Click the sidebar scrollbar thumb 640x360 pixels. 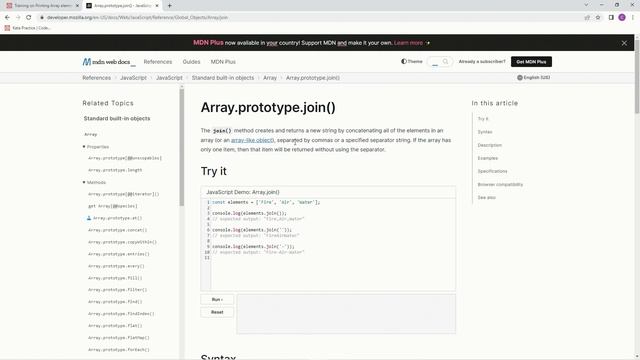(182, 147)
